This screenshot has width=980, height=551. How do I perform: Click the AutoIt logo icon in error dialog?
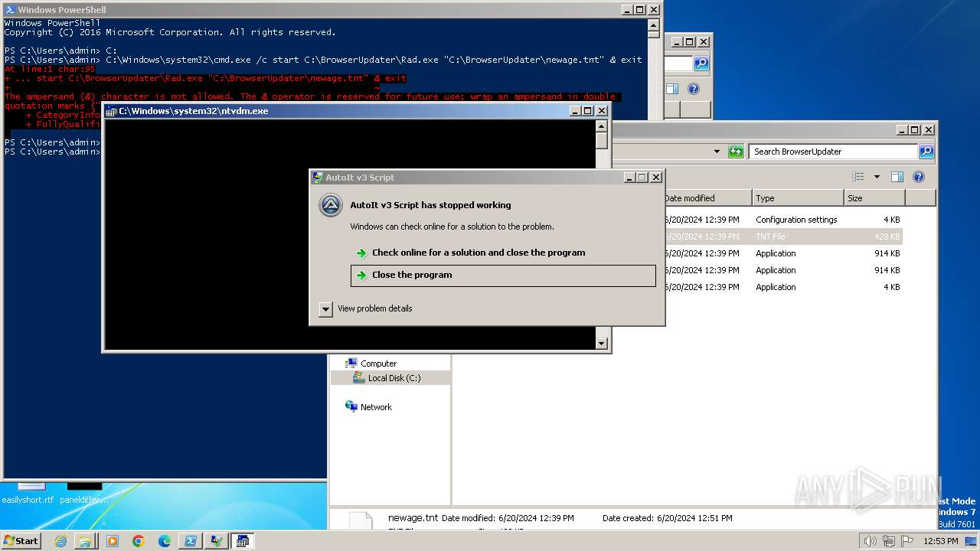(x=331, y=206)
